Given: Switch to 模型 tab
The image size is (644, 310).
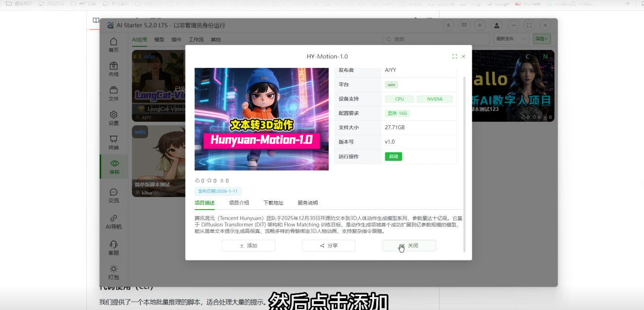Looking at the screenshot, I should click(159, 40).
